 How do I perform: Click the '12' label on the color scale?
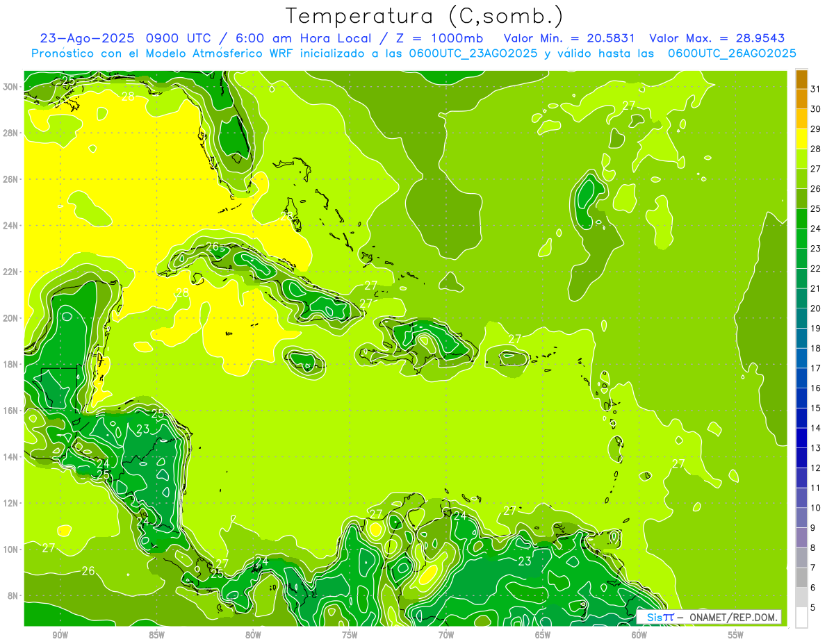pyautogui.click(x=815, y=468)
